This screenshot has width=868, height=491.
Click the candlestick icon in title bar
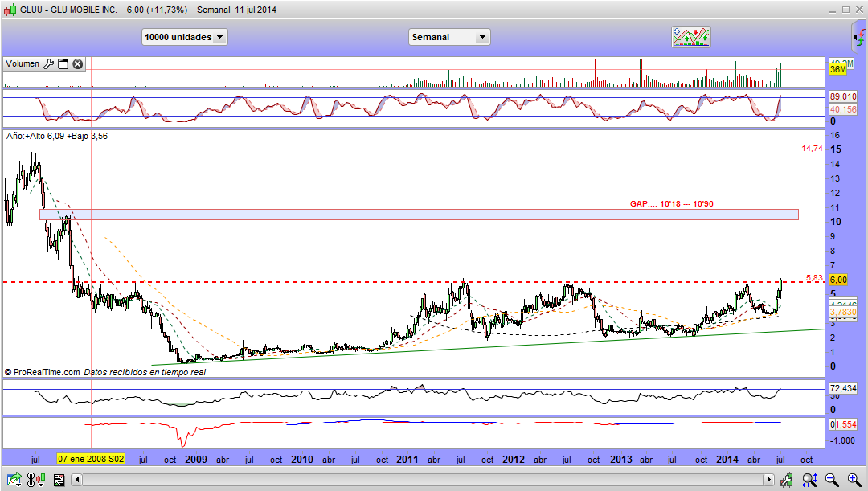[x=10, y=10]
